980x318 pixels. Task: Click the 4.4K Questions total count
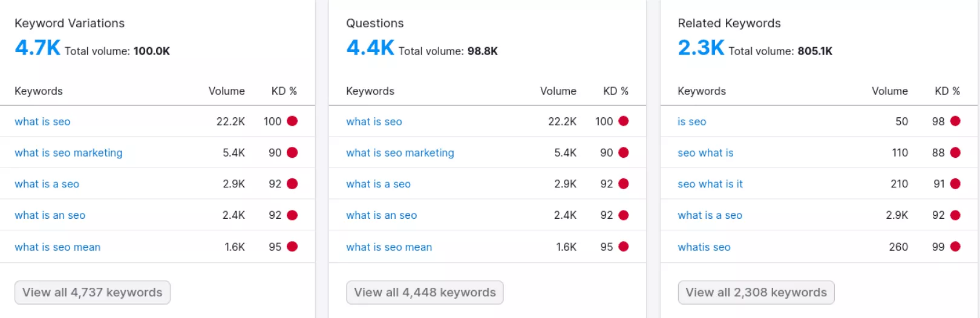(x=370, y=47)
